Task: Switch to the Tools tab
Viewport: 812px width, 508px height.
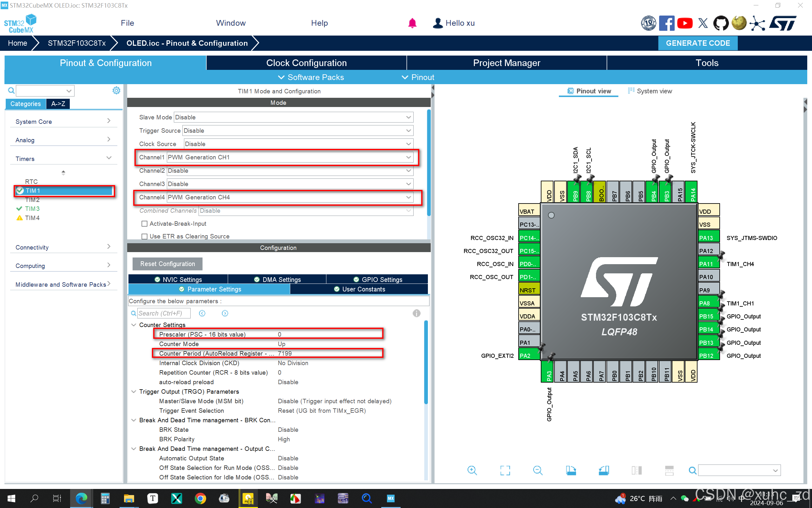Action: 707,63
